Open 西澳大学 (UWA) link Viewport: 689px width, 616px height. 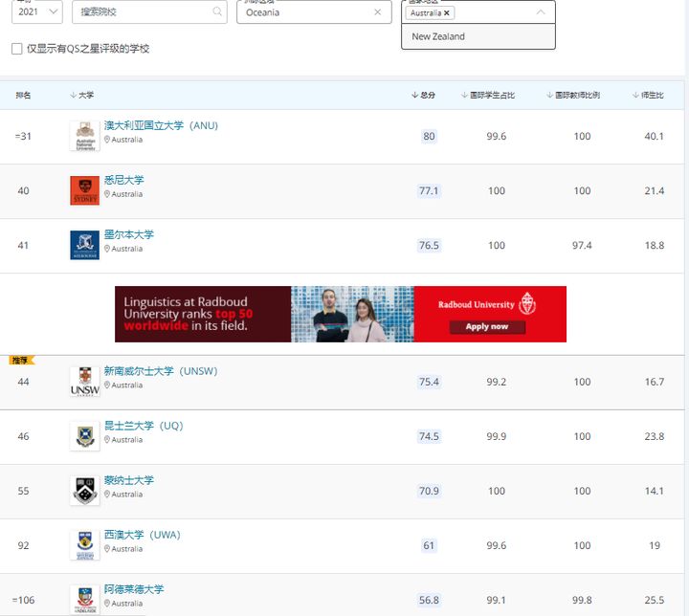coord(143,535)
